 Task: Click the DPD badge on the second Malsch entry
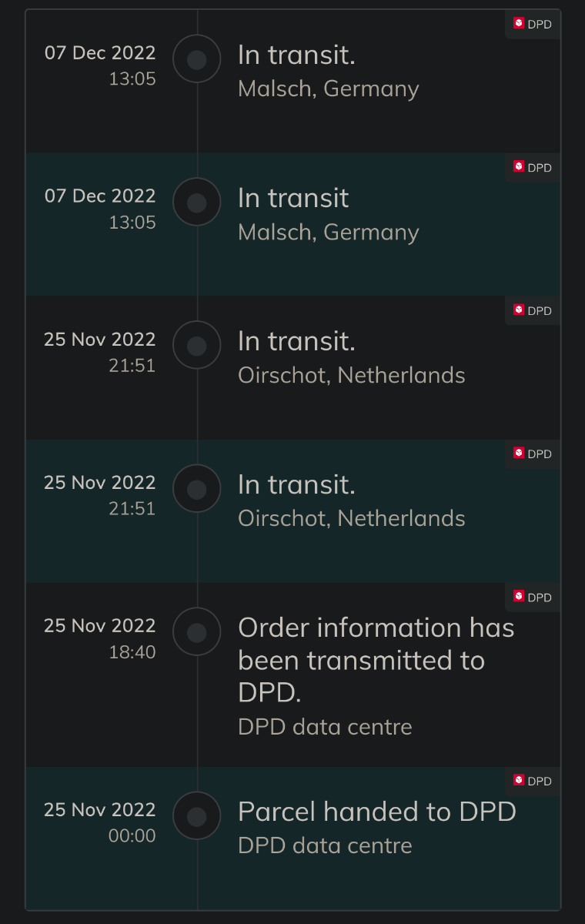tap(533, 167)
